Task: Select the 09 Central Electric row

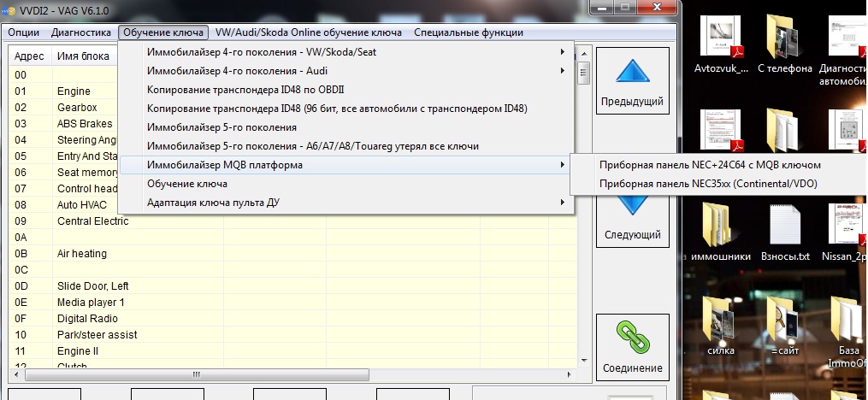Action: (x=292, y=221)
